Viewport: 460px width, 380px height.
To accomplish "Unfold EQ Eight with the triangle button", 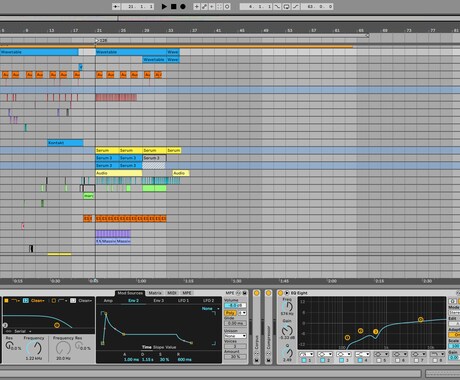I will pos(287,293).
